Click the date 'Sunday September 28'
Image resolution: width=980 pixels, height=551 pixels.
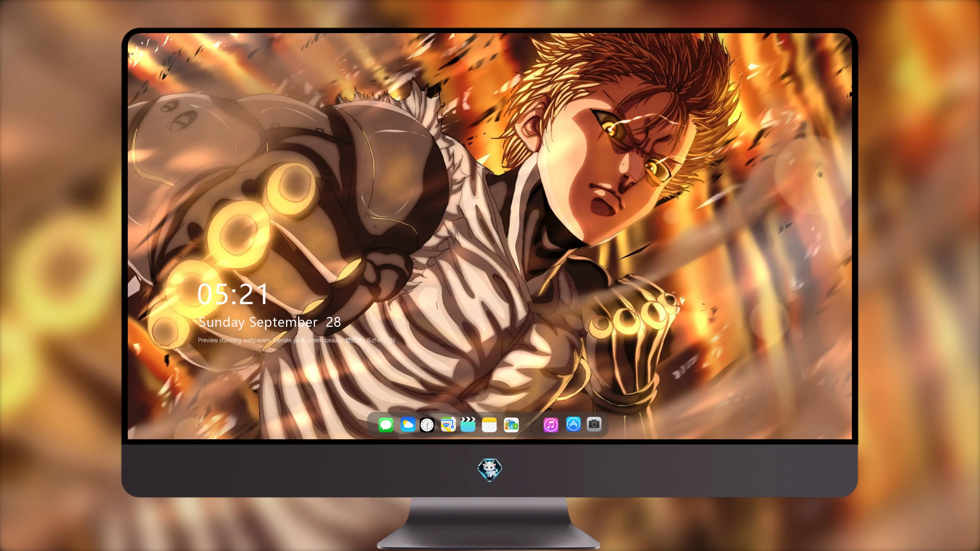269,322
